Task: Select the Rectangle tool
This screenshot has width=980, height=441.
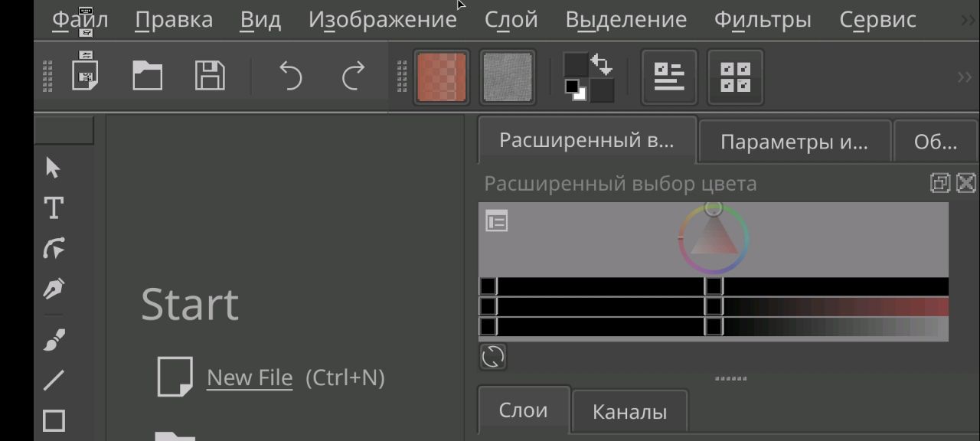Action: coord(54,420)
